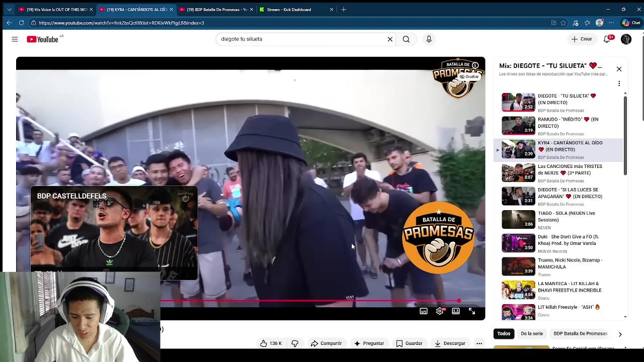Switch video to theater mode
644x362 pixels.
pyautogui.click(x=456, y=311)
